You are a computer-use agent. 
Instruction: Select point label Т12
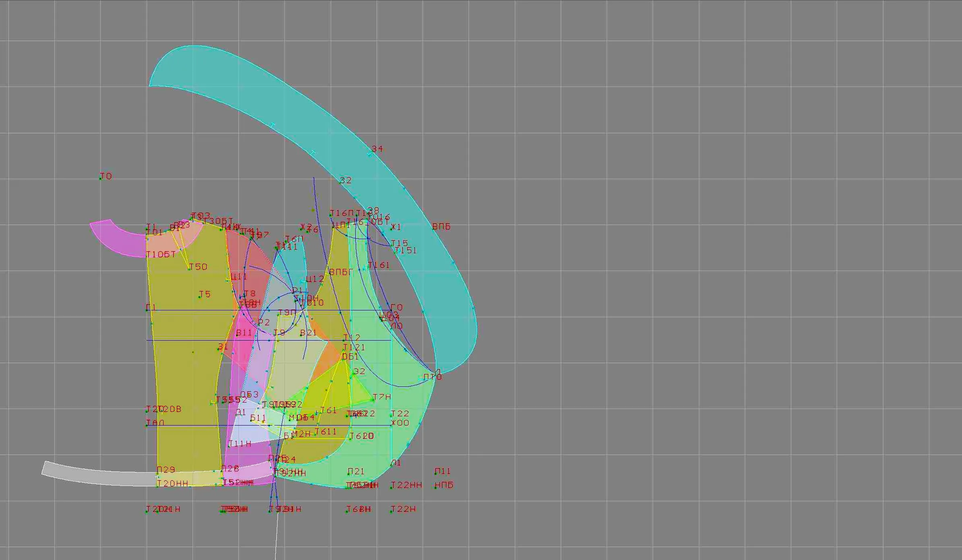pos(352,337)
